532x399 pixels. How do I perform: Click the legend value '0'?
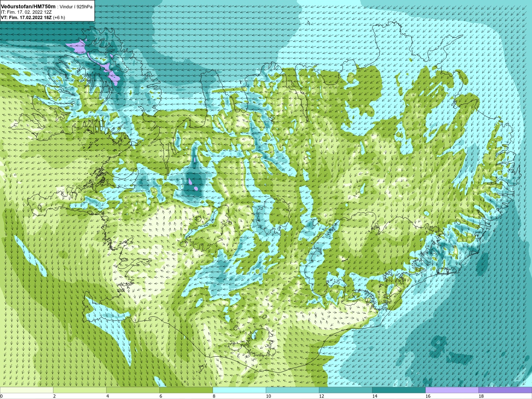[x=2, y=397]
